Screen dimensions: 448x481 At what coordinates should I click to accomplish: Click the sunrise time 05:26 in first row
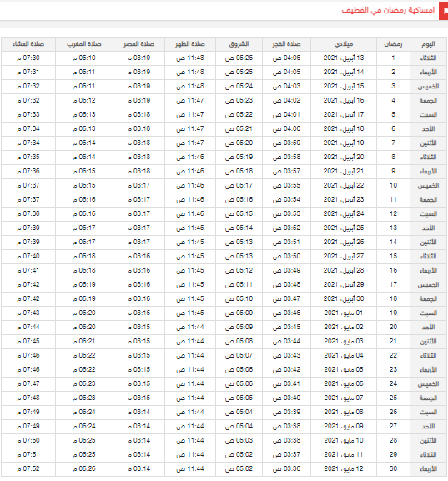pyautogui.click(x=239, y=58)
